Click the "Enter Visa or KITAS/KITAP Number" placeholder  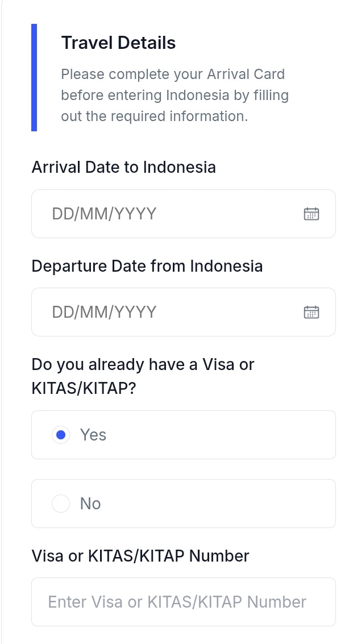(177, 602)
